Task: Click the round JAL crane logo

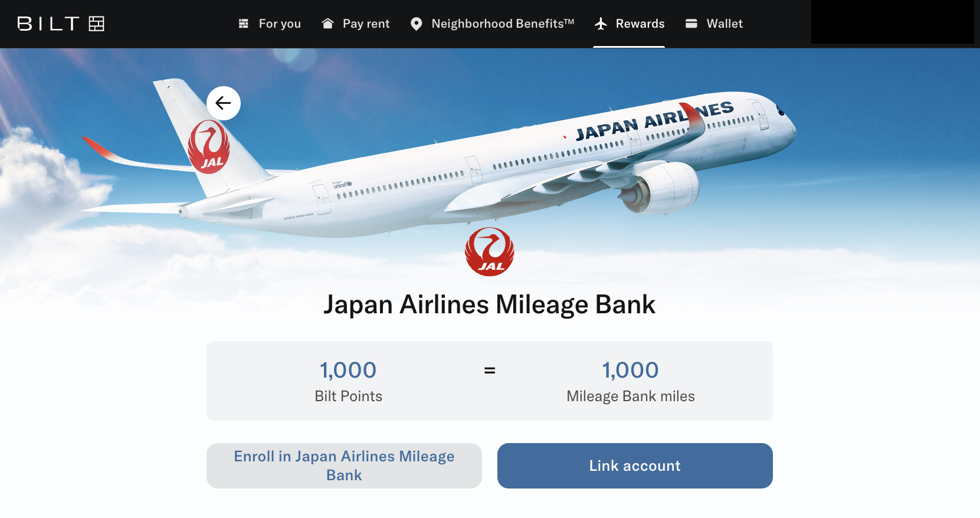Action: [x=489, y=252]
